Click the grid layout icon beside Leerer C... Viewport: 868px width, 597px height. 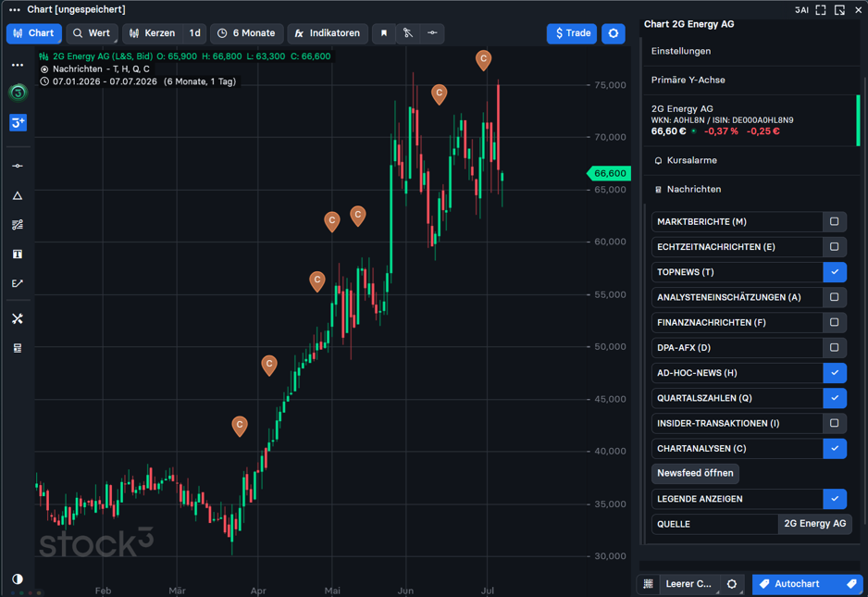(649, 584)
